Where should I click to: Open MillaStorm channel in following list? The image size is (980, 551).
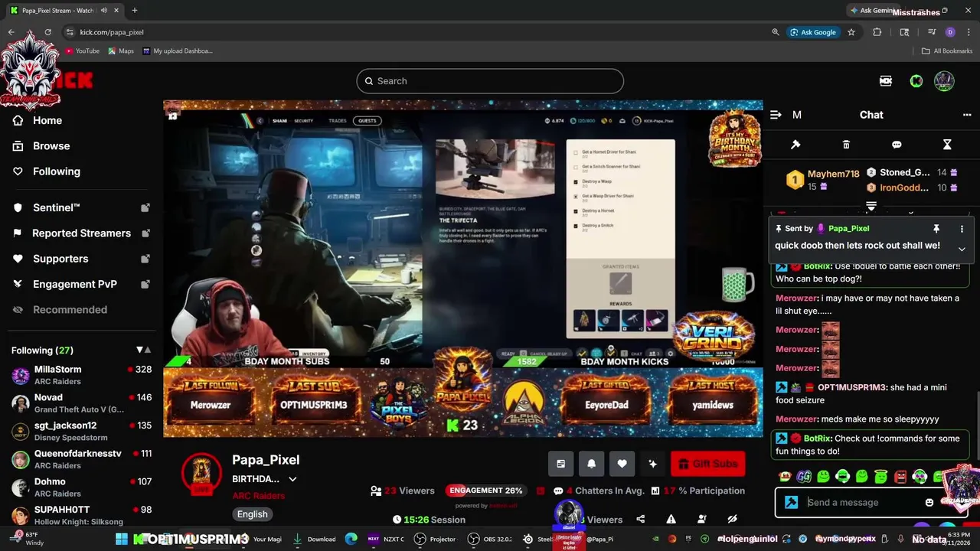coord(81,375)
